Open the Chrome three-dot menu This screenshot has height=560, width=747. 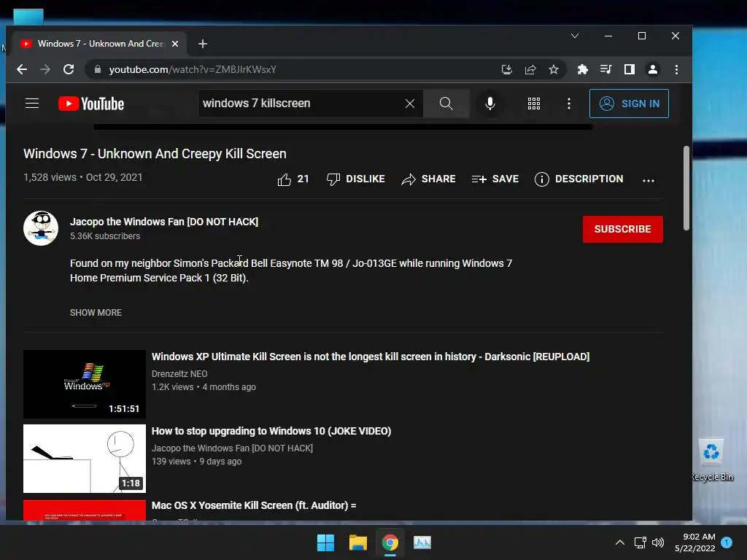coord(676,69)
